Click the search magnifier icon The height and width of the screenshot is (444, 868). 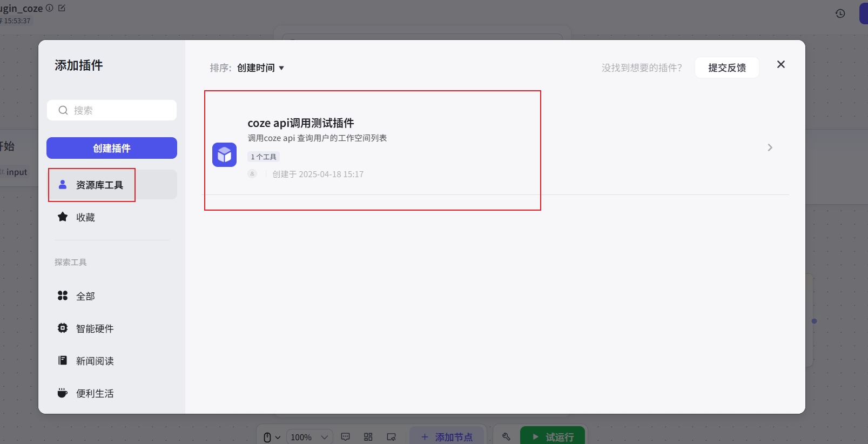point(63,110)
